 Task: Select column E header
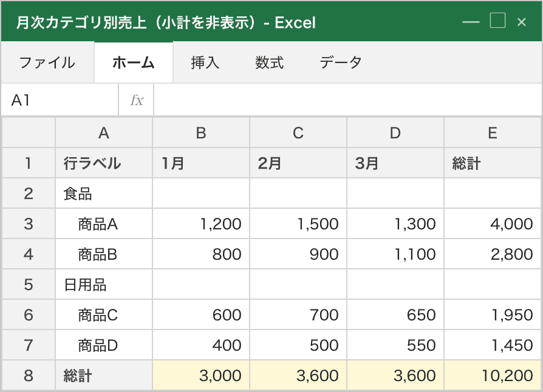click(x=493, y=133)
